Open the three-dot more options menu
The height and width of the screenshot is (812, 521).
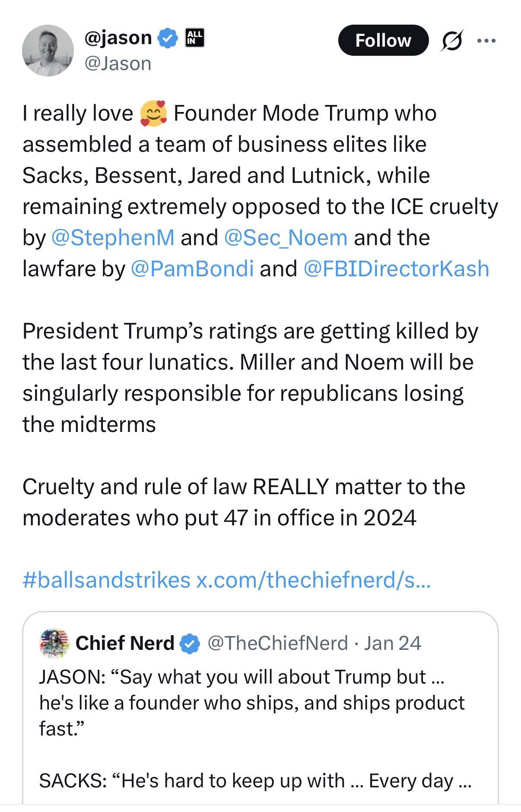(486, 41)
